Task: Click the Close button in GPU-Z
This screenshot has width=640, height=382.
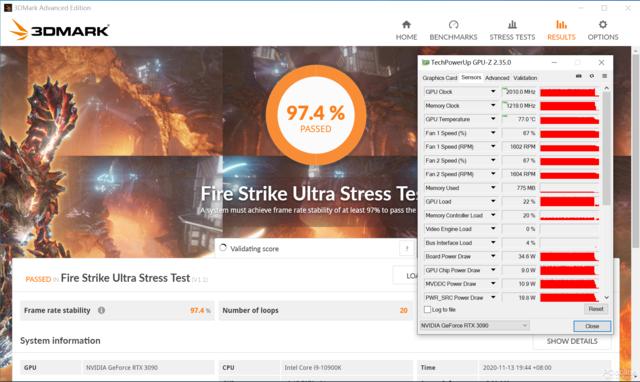Action: point(592,326)
